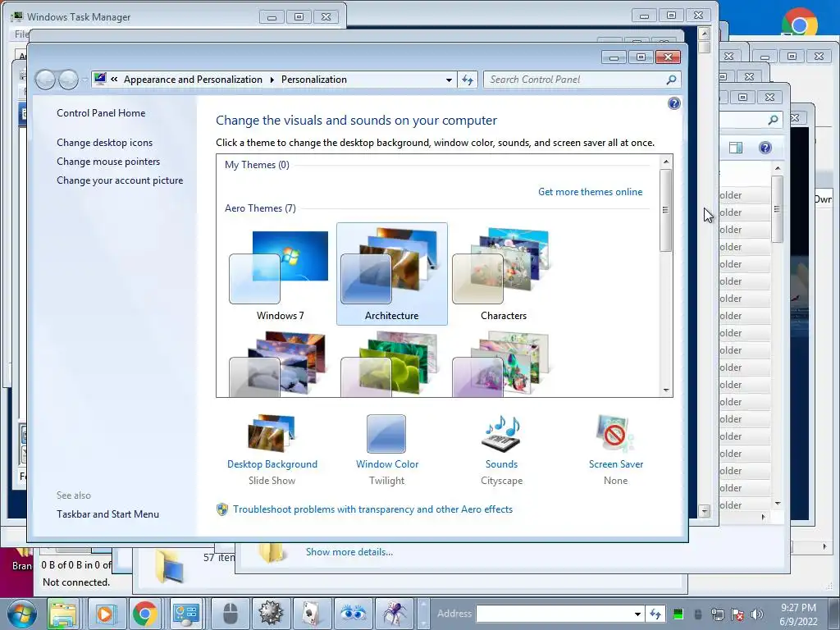
Task: Expand the taskbar Address dropdown
Action: coord(637,614)
